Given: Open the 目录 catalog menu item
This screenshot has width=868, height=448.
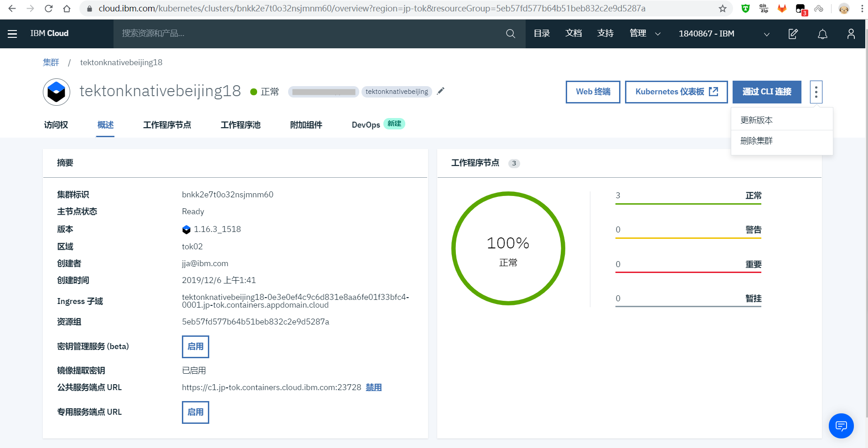Looking at the screenshot, I should [542, 33].
